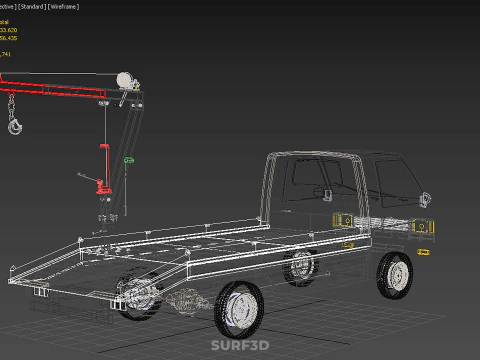Viewport: 480px width, 360px height.
Task: Click the statistic value ending 741
Action: [5, 54]
